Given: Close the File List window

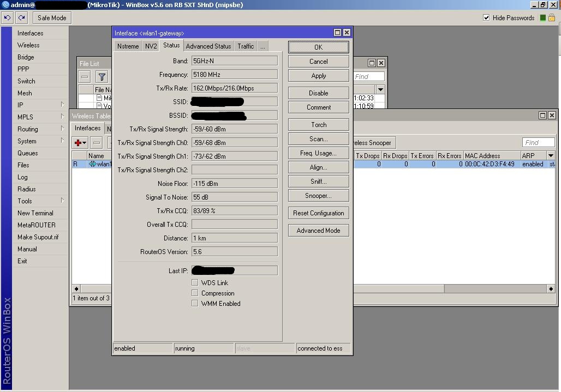Looking at the screenshot, I should pos(381,63).
